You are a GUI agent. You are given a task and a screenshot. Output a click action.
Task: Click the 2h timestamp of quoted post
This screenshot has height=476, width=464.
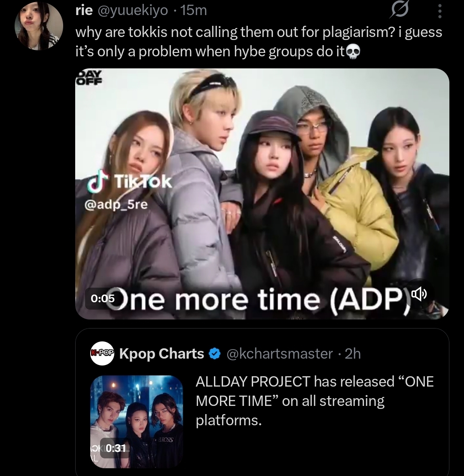pos(353,353)
